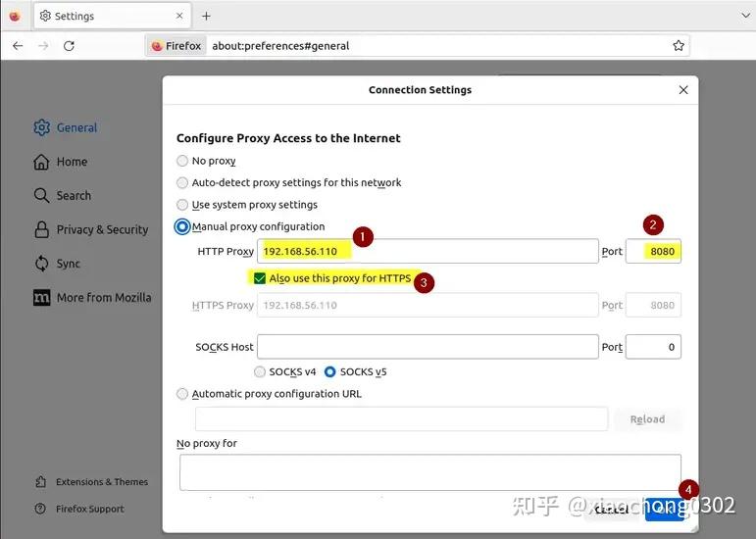Close the Settings tab
Viewport: 756px width, 539px height.
click(x=179, y=16)
